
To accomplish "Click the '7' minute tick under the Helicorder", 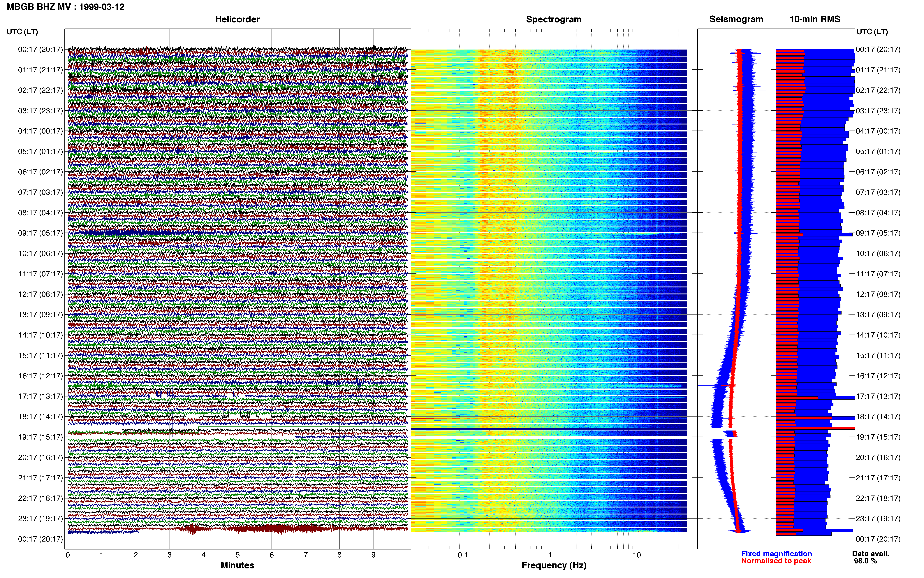I will (306, 555).
